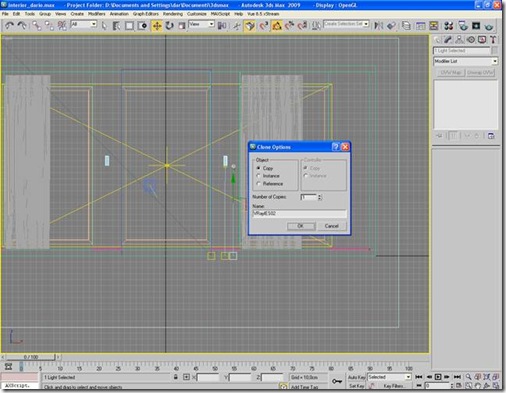Open the File menu
This screenshot has height=393, width=506.
[x=5, y=14]
